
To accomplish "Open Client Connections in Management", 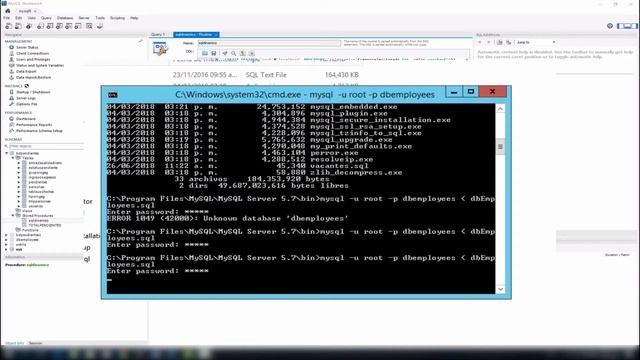I will coord(32,53).
